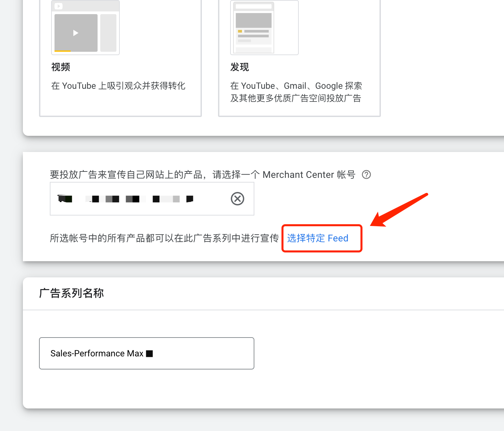Screen dimensions: 504x431
Task: Click the 发现 card title
Action: pyautogui.click(x=239, y=67)
